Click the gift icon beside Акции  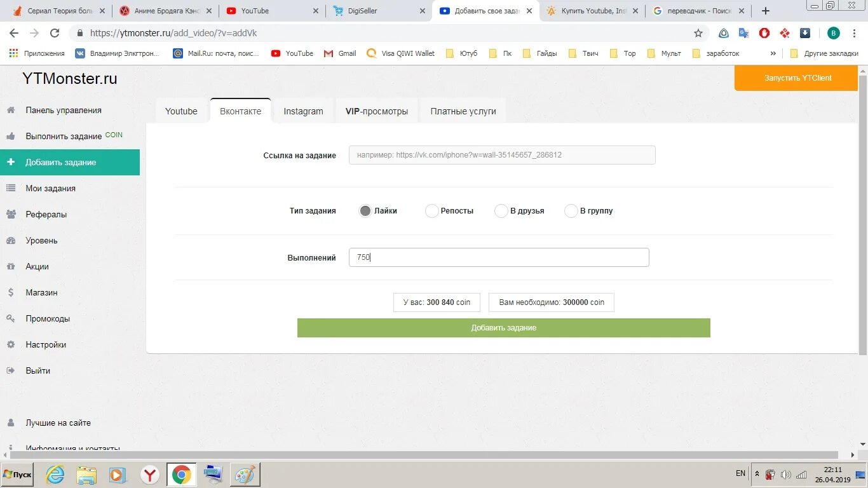point(11,266)
